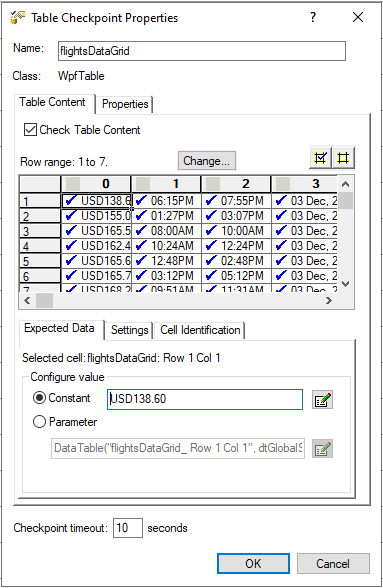Click table scroll right arrow
The height and width of the screenshot is (588, 383).
[x=329, y=300]
